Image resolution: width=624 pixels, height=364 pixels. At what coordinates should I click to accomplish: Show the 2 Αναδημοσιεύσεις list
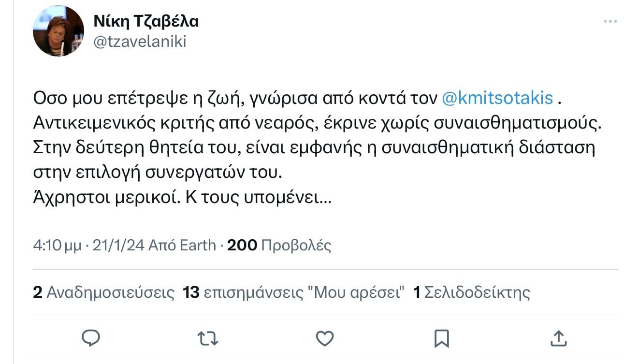(103, 292)
